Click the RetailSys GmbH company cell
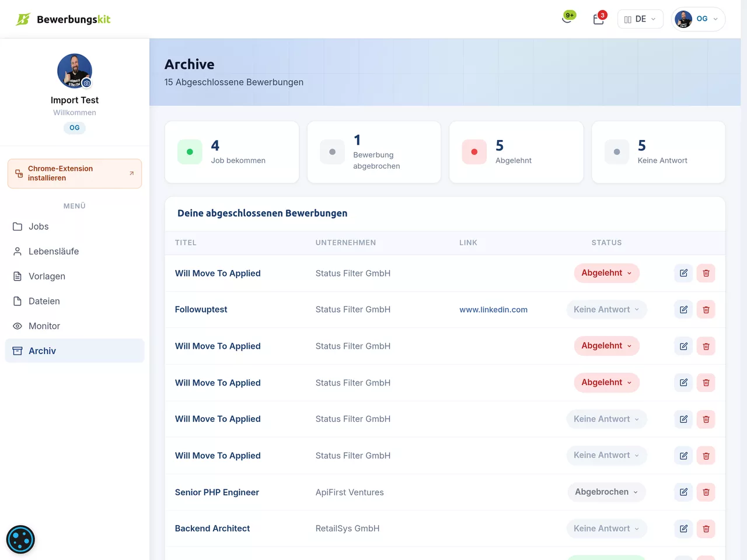This screenshot has height=560, width=747. [347, 528]
